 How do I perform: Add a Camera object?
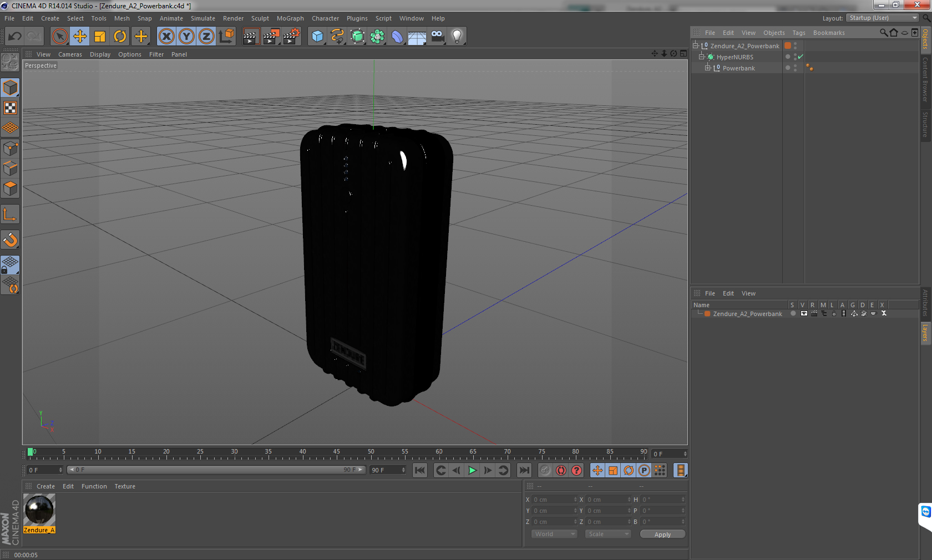438,37
